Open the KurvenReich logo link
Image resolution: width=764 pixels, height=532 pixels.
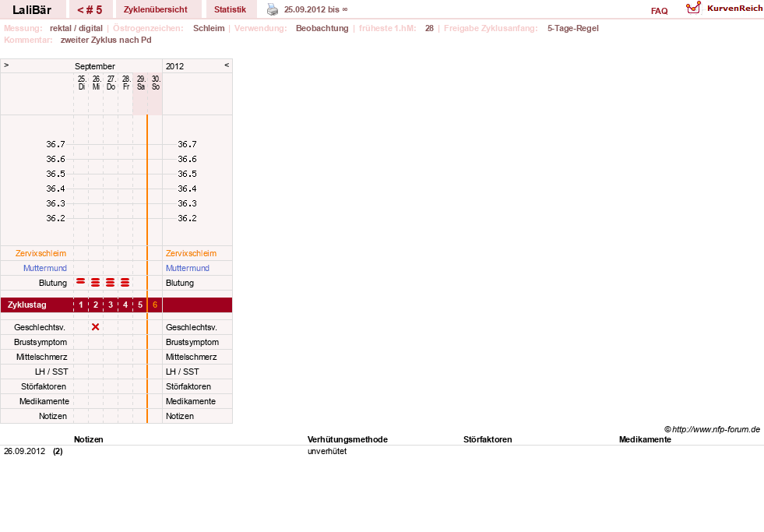(x=724, y=9)
